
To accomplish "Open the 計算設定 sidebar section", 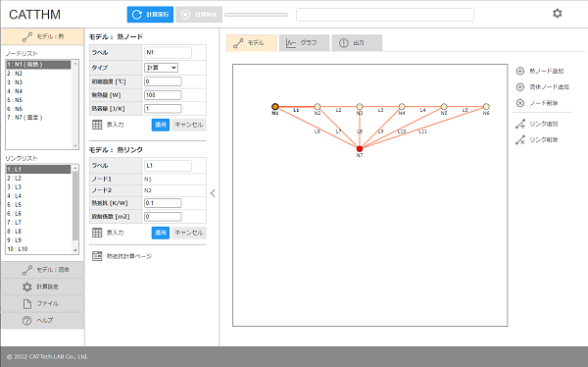I will point(42,287).
